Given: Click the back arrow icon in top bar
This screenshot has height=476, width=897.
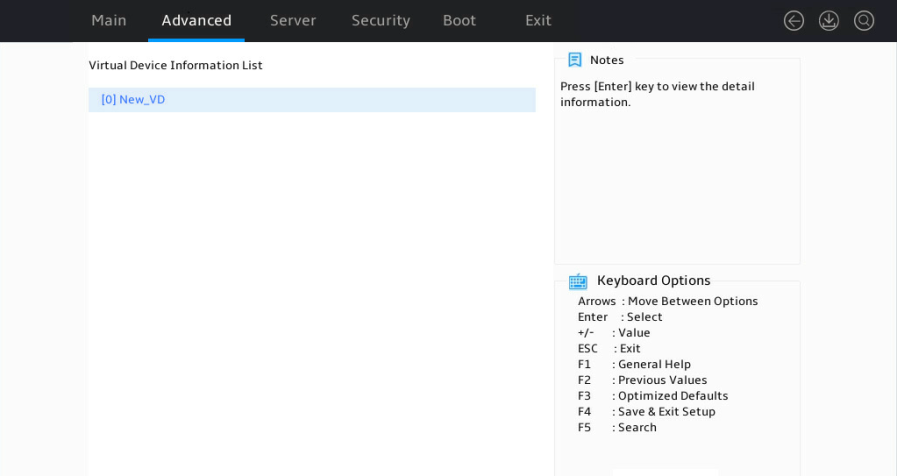Looking at the screenshot, I should point(793,21).
